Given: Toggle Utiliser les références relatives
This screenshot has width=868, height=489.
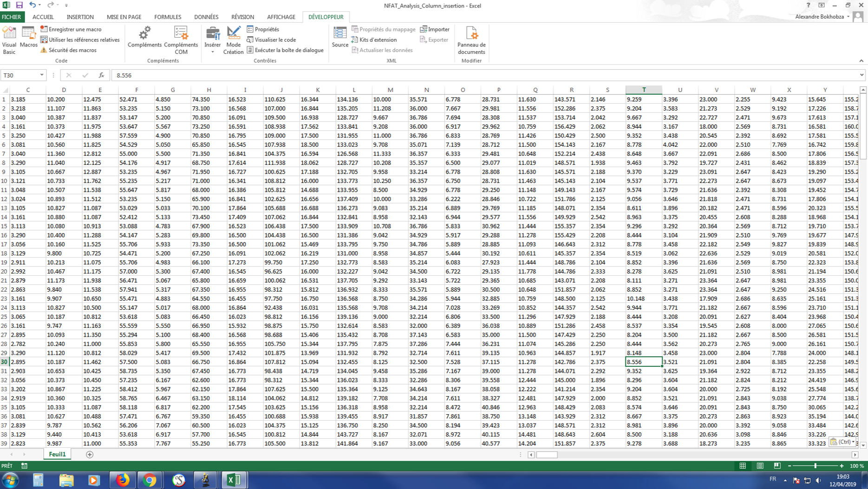Looking at the screenshot, I should (80, 40).
